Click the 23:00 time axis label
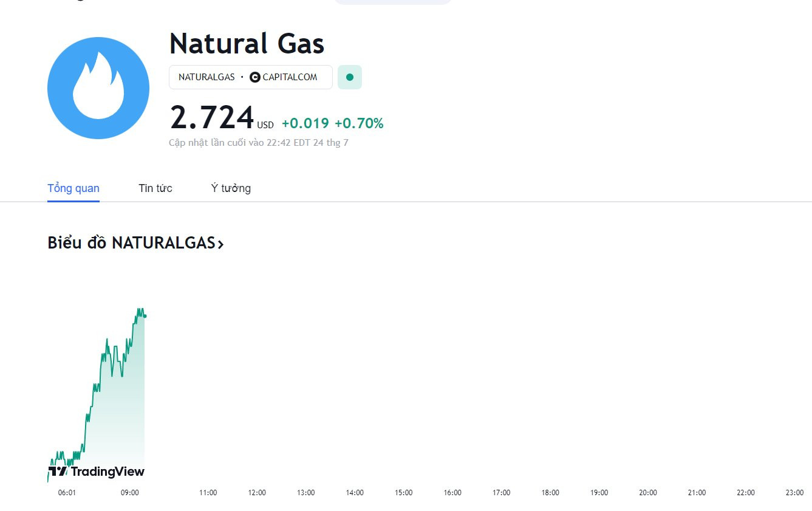Viewport: 812px width, 511px height. point(794,493)
